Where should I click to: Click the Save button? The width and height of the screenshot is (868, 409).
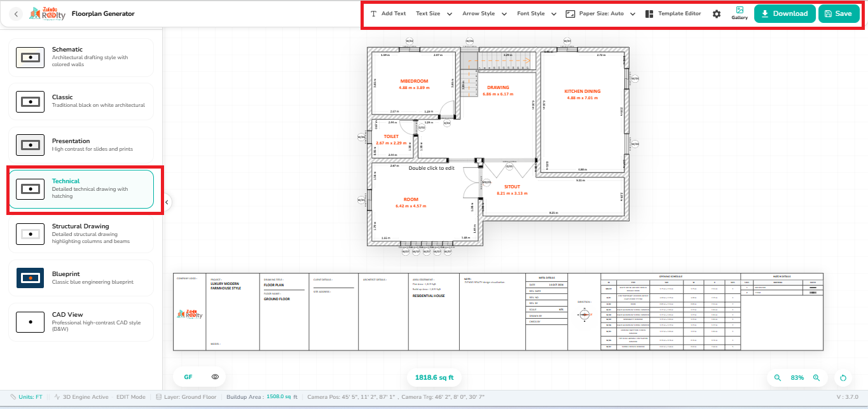pos(837,13)
